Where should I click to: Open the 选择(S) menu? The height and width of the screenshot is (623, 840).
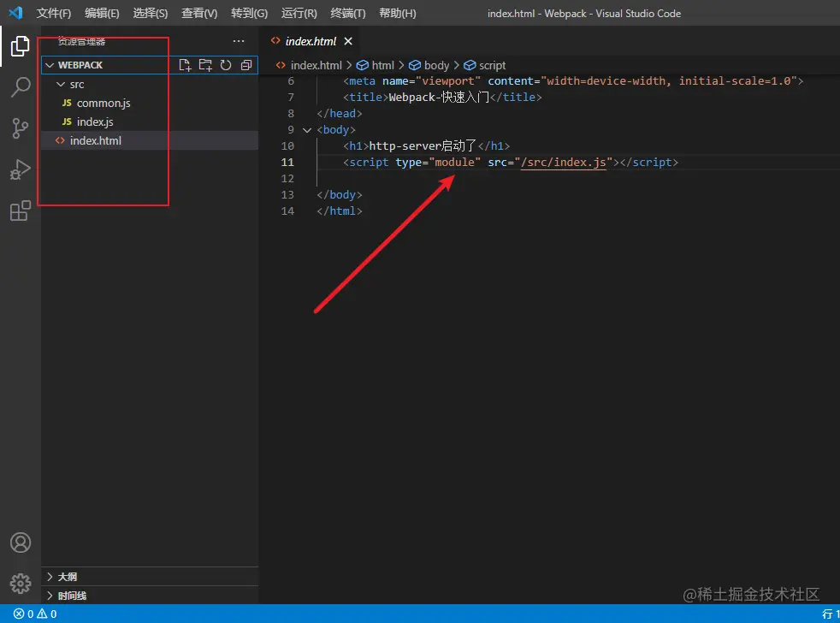[x=150, y=14]
